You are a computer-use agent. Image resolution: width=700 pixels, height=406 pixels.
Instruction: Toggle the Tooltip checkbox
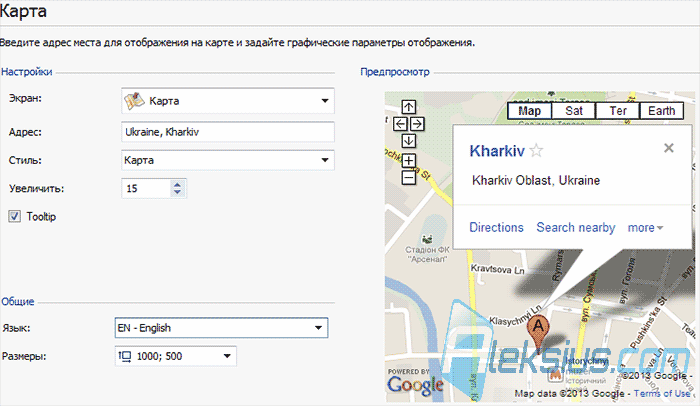tap(14, 217)
